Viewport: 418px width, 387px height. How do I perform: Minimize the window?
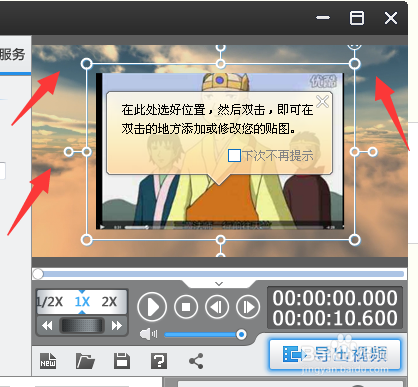point(323,18)
